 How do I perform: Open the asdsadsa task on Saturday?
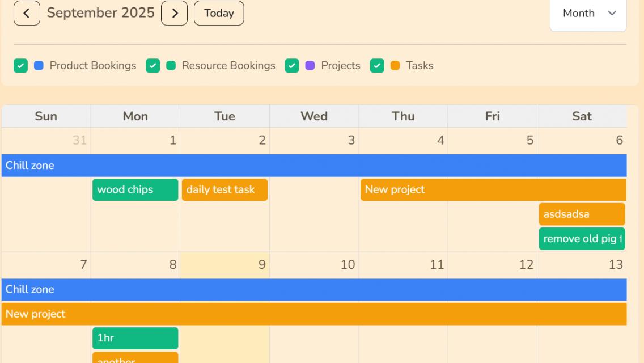tap(581, 214)
